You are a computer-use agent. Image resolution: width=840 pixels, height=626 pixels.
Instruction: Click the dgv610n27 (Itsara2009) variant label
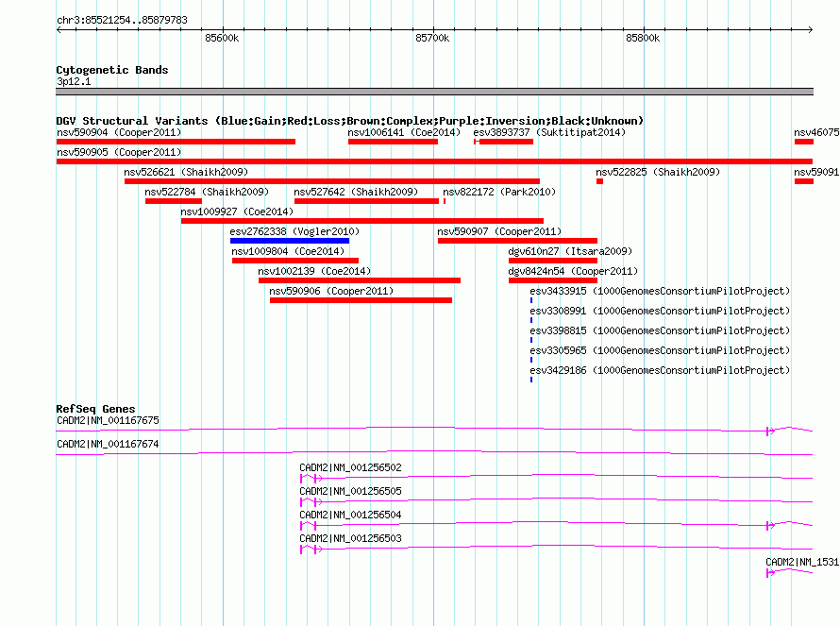(x=570, y=251)
